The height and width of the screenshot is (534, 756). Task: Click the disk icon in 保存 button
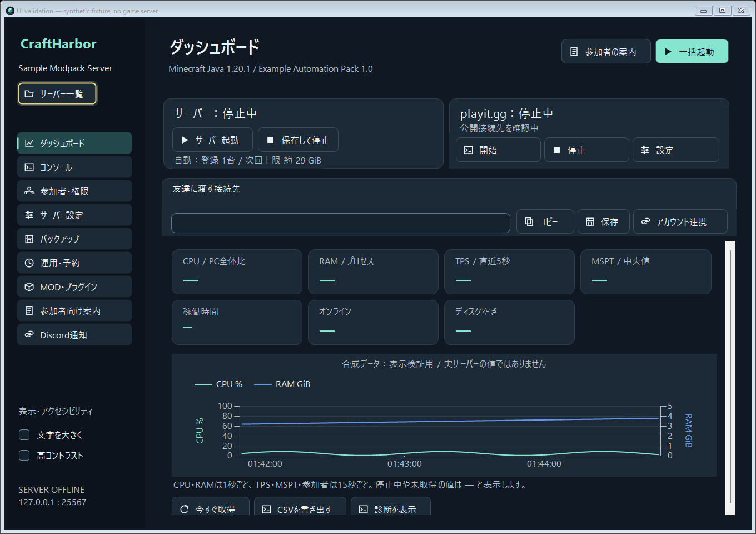point(590,221)
